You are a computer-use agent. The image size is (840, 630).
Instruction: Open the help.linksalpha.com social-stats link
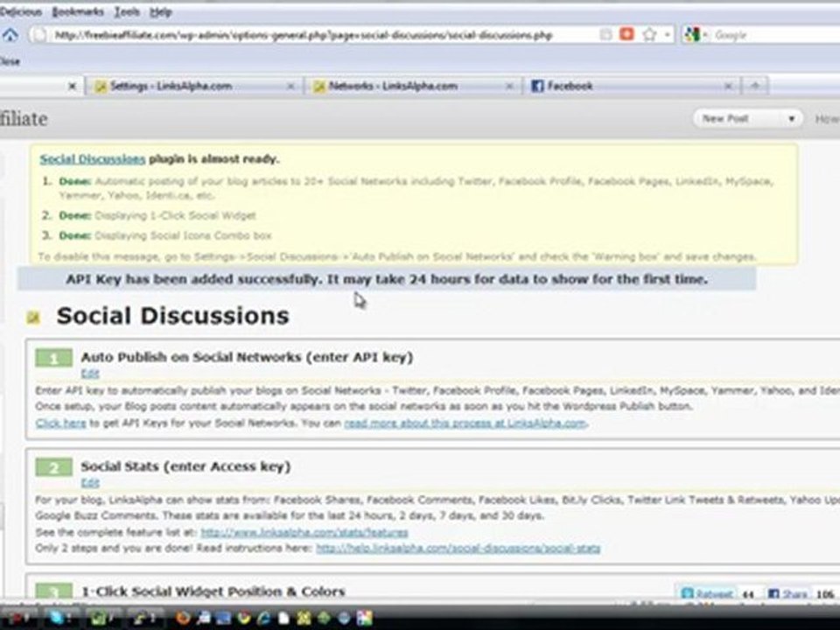pos(458,548)
